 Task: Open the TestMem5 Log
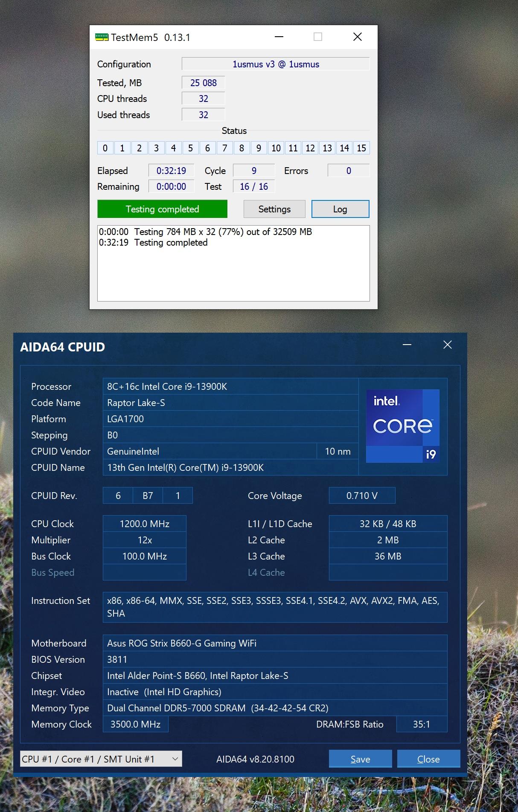tap(340, 209)
